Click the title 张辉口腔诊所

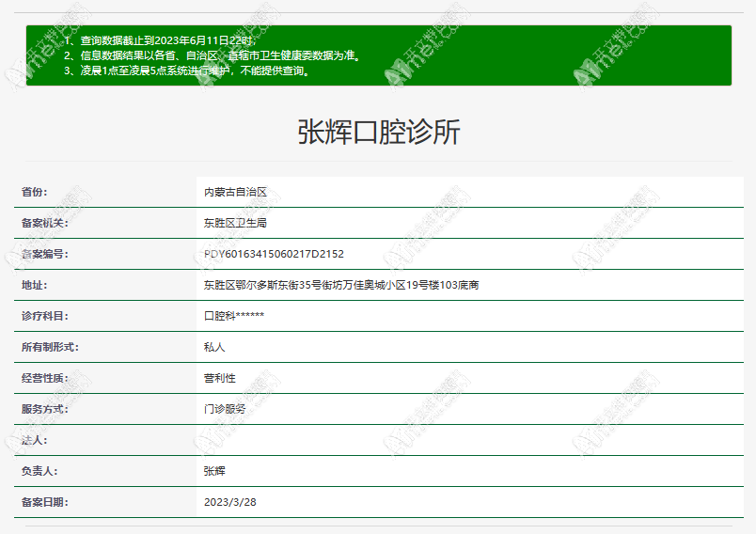click(379, 132)
